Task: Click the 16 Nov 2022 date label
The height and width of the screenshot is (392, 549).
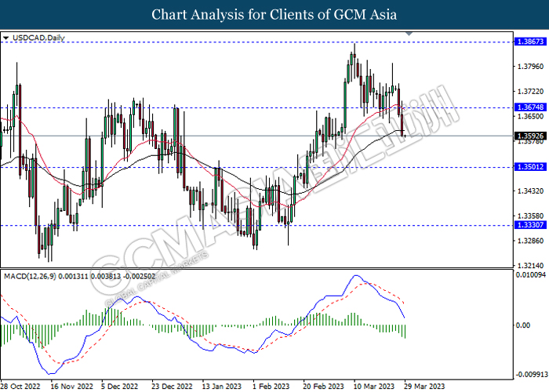Action: point(71,386)
